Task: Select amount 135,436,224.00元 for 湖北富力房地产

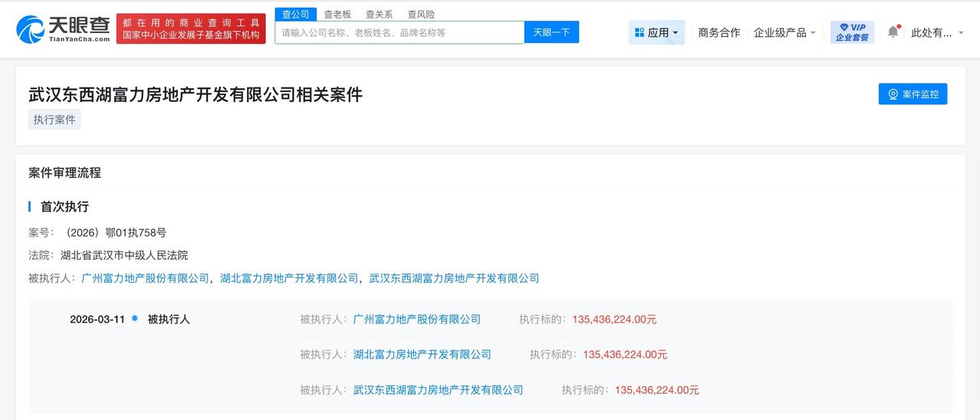Action: 625,354
